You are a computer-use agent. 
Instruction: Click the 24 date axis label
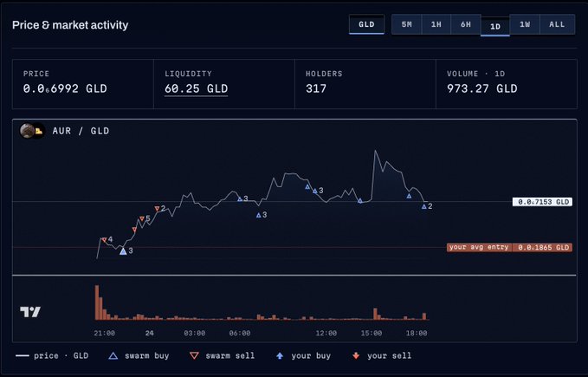click(x=150, y=333)
